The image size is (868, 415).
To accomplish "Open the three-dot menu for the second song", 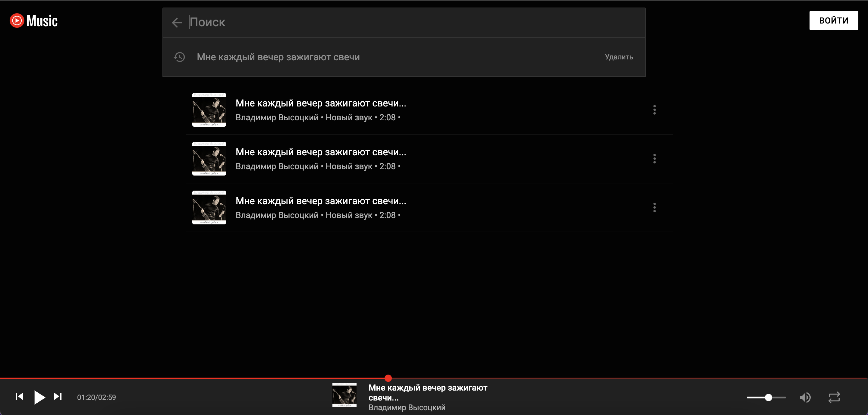I will pos(655,158).
